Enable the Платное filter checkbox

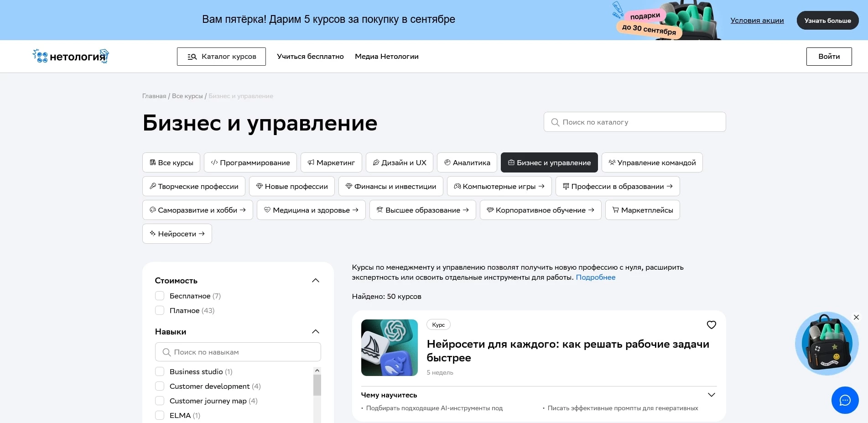pyautogui.click(x=160, y=310)
